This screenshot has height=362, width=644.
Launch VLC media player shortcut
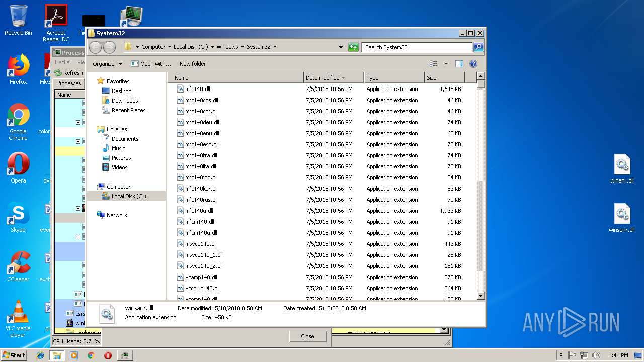[x=18, y=319]
